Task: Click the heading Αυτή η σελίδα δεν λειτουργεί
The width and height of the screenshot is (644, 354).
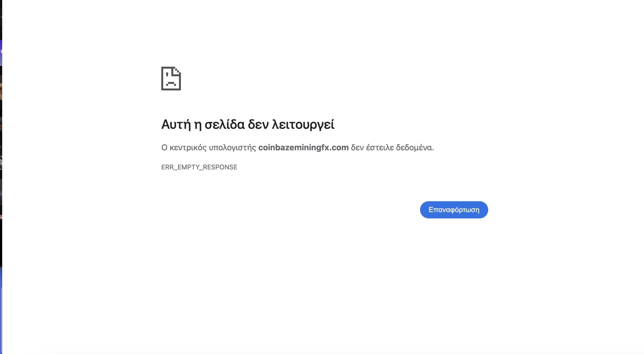Action: pyautogui.click(x=248, y=124)
